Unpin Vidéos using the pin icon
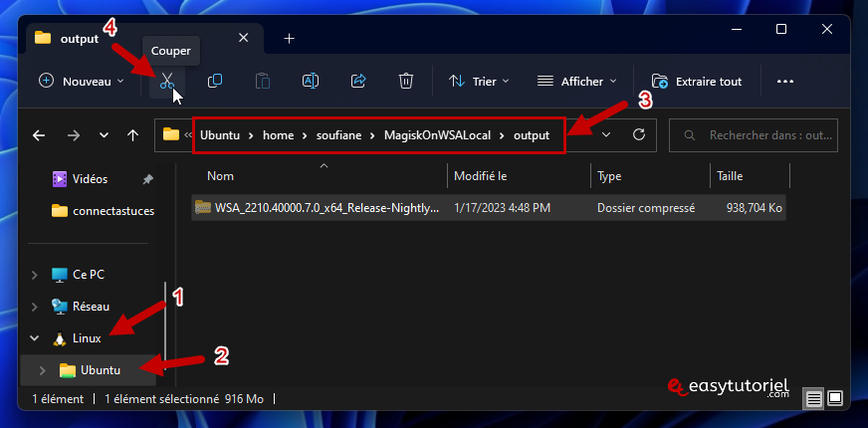 pos(147,179)
